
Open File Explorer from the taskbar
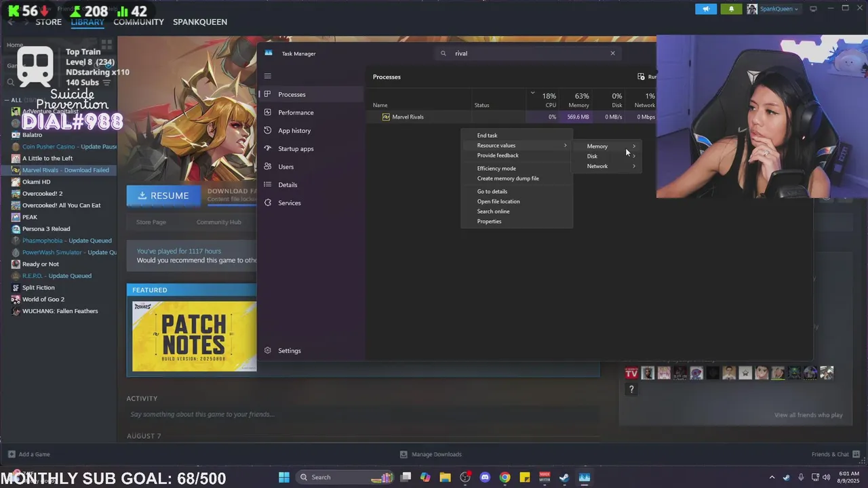point(445,477)
